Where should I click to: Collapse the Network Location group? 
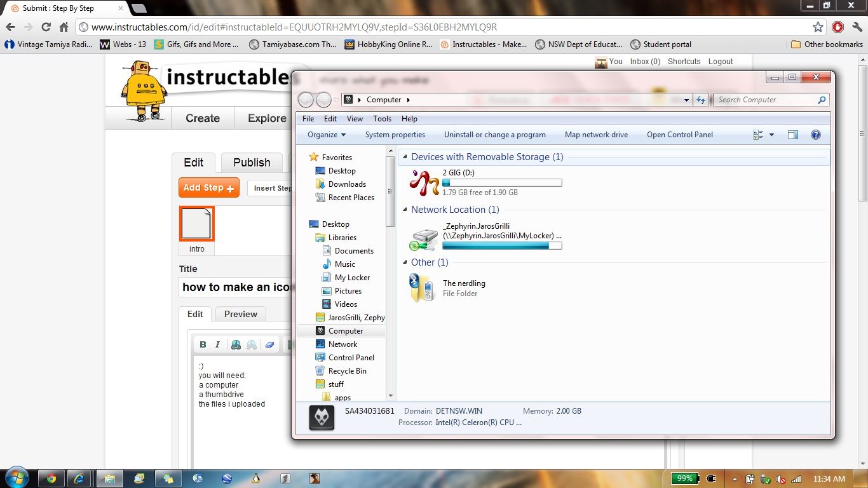[405, 210]
